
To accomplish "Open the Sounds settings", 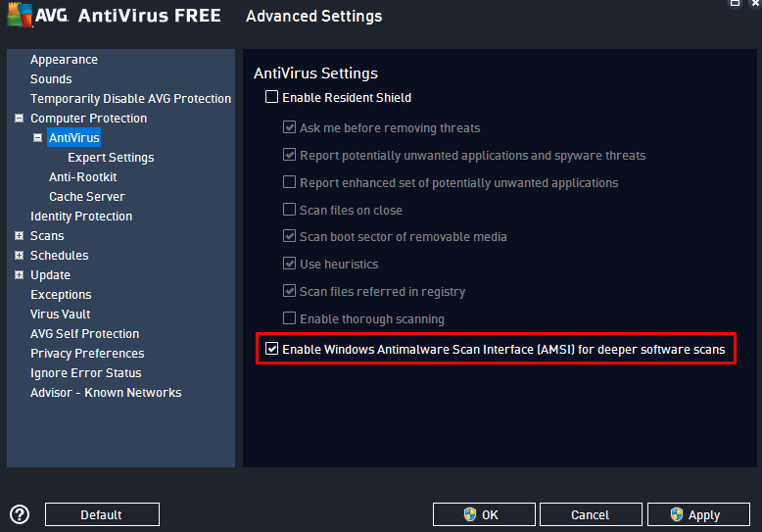I will (51, 78).
